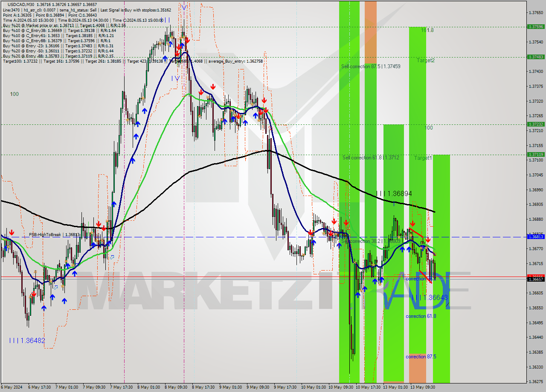Click the green 1.37596 price tag
The height and width of the screenshot is (392, 546).
[x=536, y=26]
